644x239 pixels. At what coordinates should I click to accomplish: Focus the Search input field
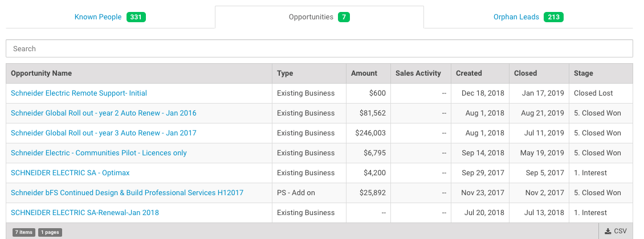click(x=319, y=48)
